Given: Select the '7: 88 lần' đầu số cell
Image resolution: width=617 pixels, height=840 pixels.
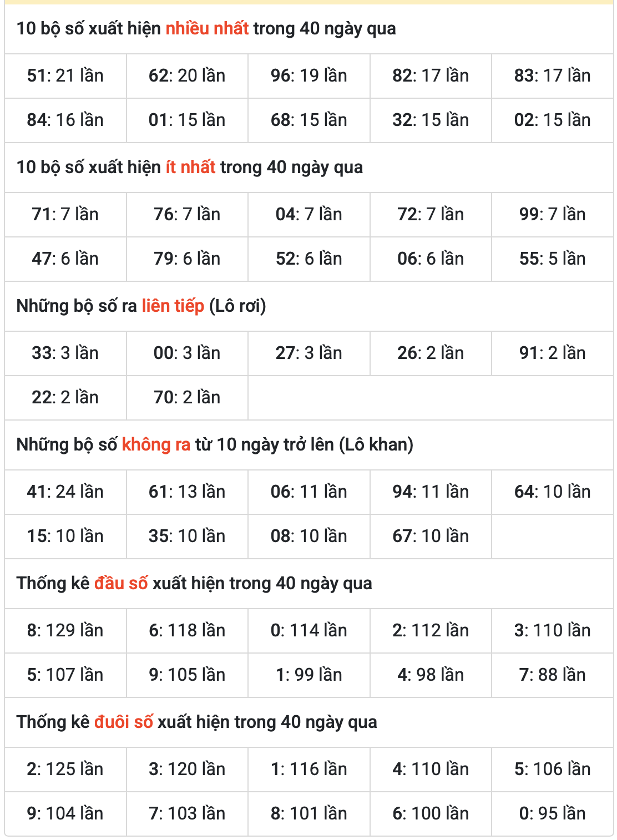Looking at the screenshot, I should (552, 675).
